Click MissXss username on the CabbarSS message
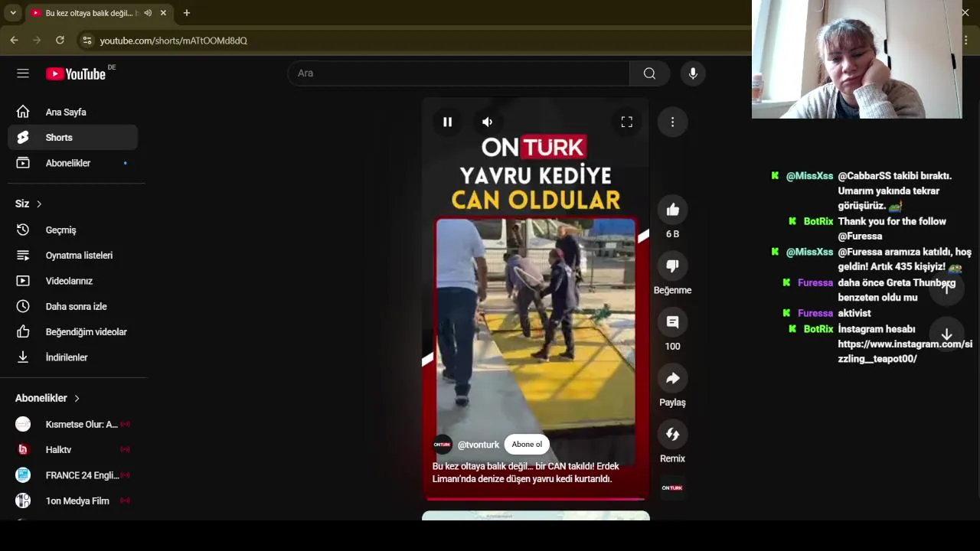This screenshot has width=980, height=551. (809, 176)
